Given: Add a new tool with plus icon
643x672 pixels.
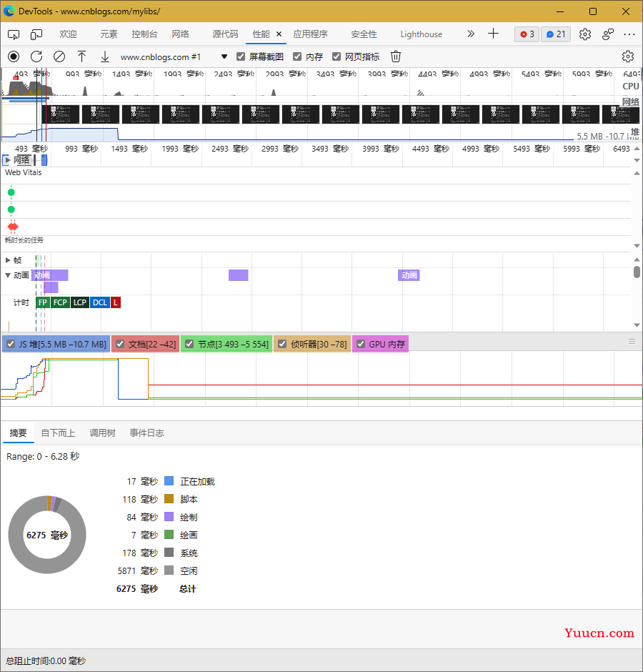Looking at the screenshot, I should [x=494, y=34].
